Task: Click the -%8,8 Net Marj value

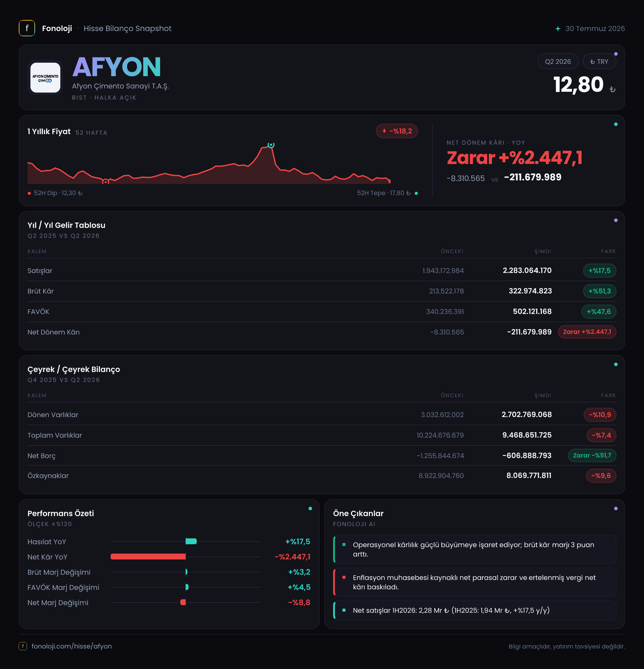Action: (x=299, y=603)
